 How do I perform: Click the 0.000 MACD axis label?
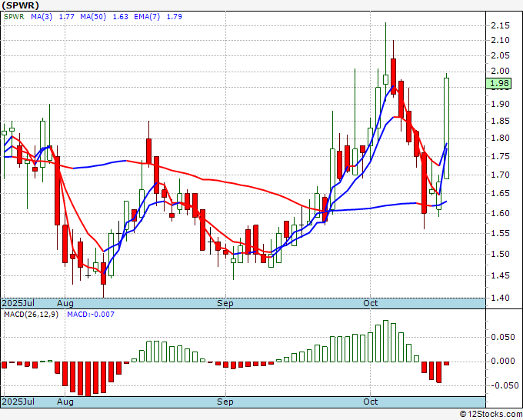pos(503,362)
